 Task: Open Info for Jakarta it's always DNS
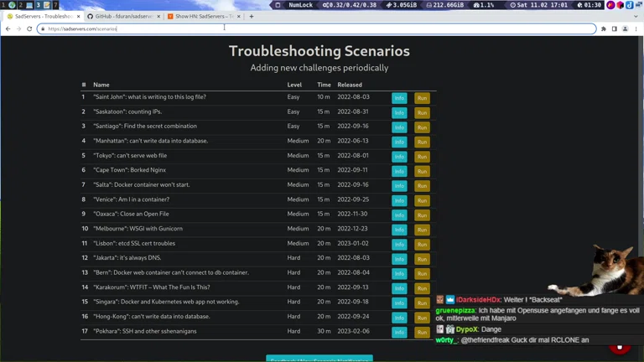tap(399, 259)
